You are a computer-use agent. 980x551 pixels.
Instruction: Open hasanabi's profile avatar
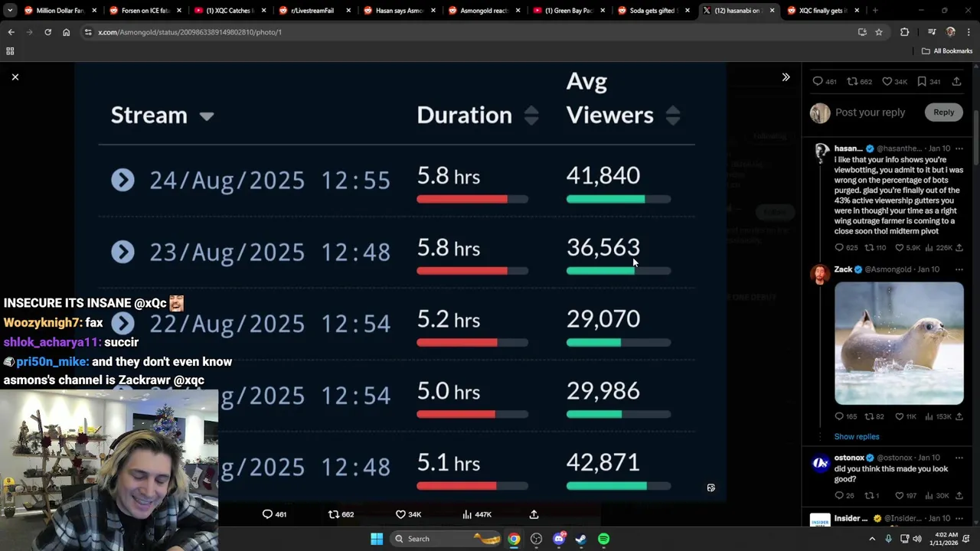click(821, 153)
